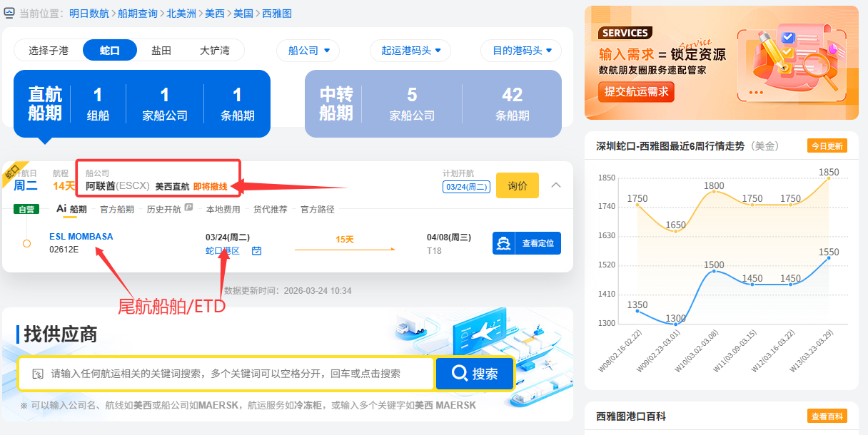Click the keyword icon inside supplier search box

point(37,374)
